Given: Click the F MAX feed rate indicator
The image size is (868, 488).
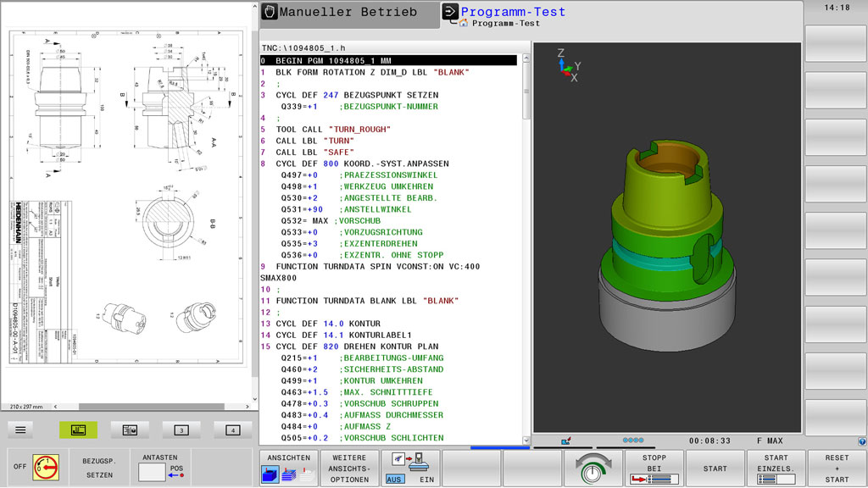Looking at the screenshot, I should click(770, 441).
